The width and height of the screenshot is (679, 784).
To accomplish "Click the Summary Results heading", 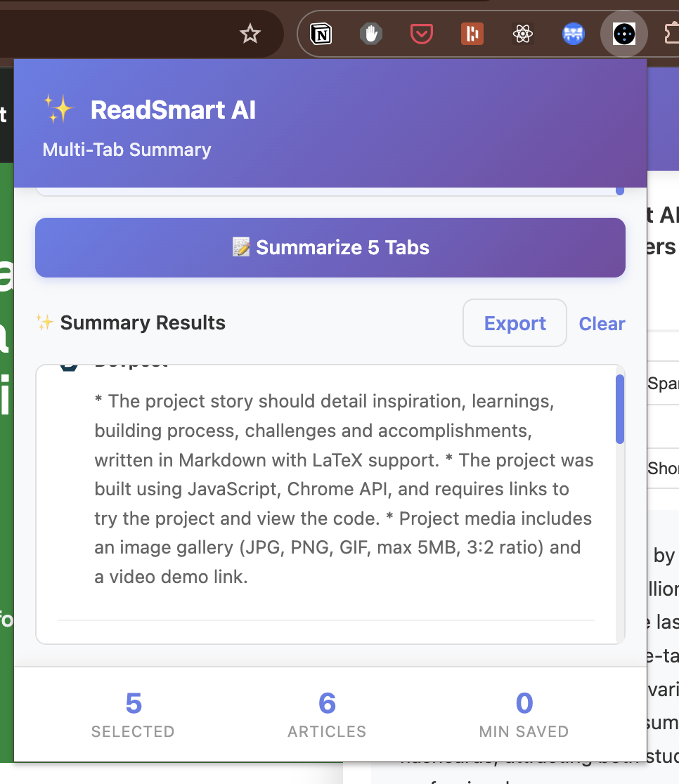I will click(143, 323).
